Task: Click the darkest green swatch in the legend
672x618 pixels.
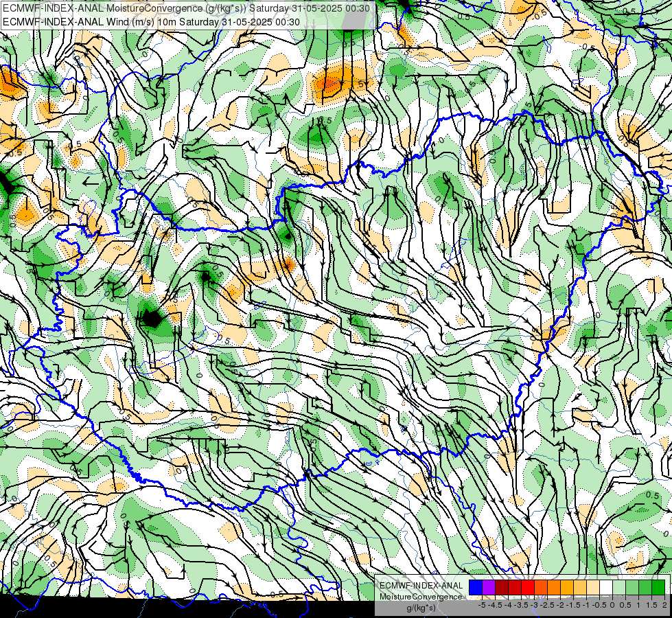Action: [658, 588]
